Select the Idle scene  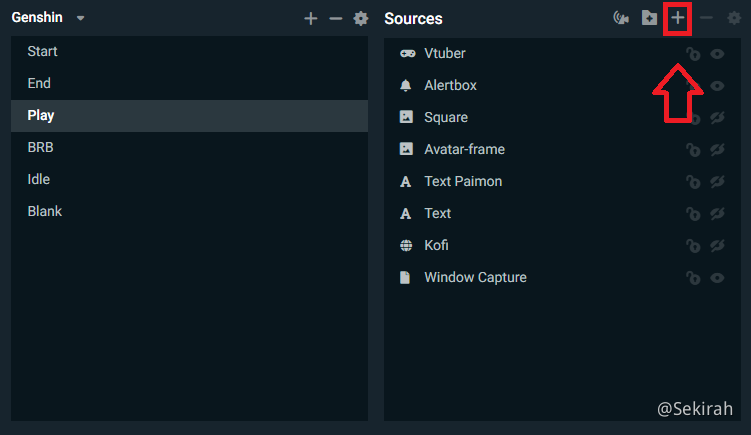(39, 179)
